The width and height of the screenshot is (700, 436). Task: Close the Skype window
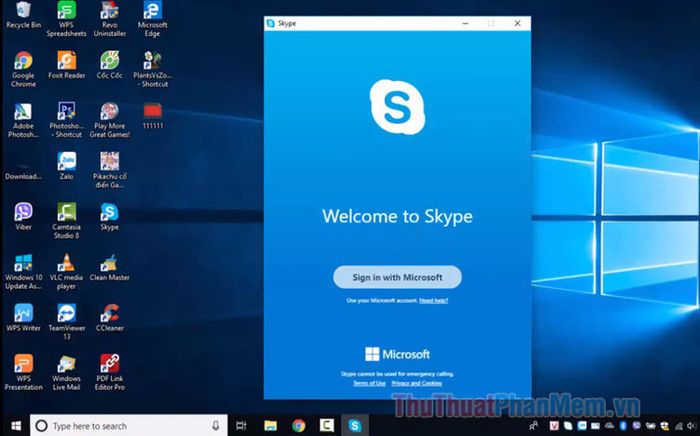point(517,23)
